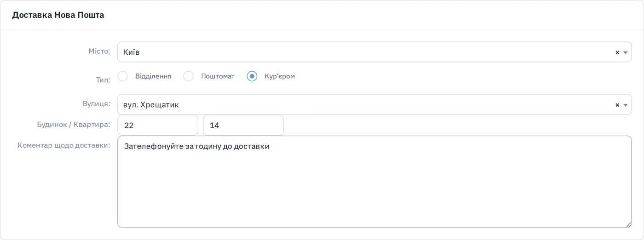Click the Кур'єром label text

pos(280,76)
